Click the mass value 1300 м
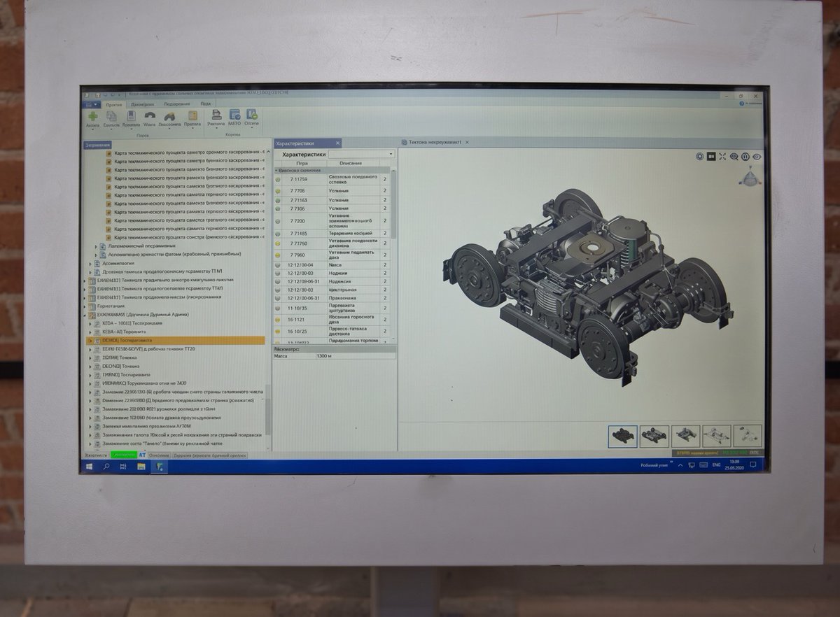The image size is (840, 617). (324, 356)
